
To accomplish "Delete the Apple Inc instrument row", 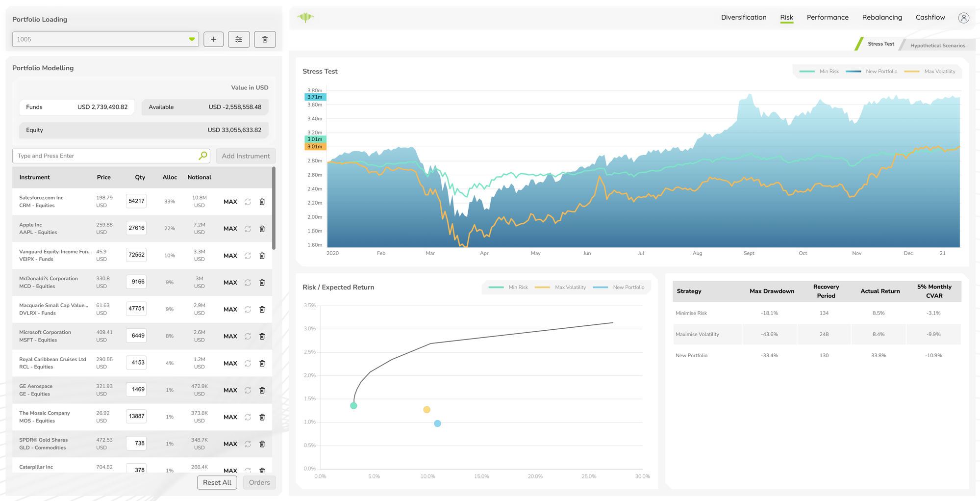I will [x=262, y=228].
